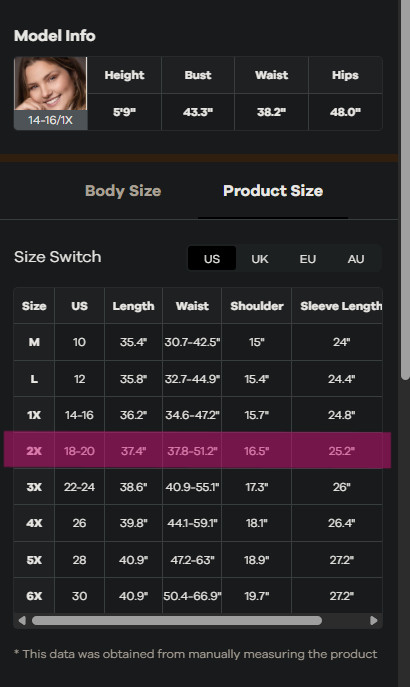Click the M size row cell
The width and height of the screenshot is (410, 687).
(x=34, y=342)
